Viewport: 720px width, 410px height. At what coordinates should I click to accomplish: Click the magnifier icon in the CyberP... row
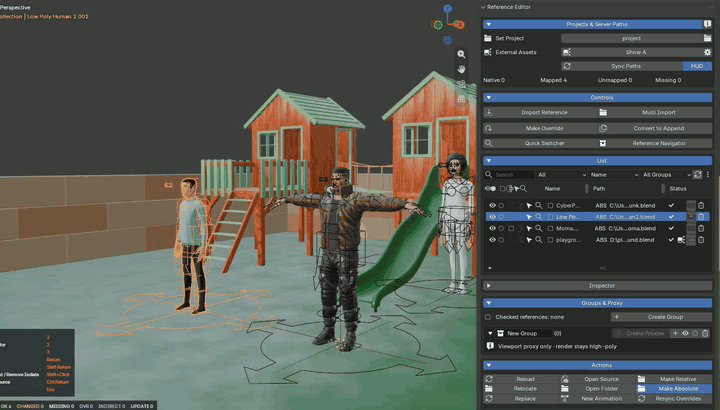539,205
